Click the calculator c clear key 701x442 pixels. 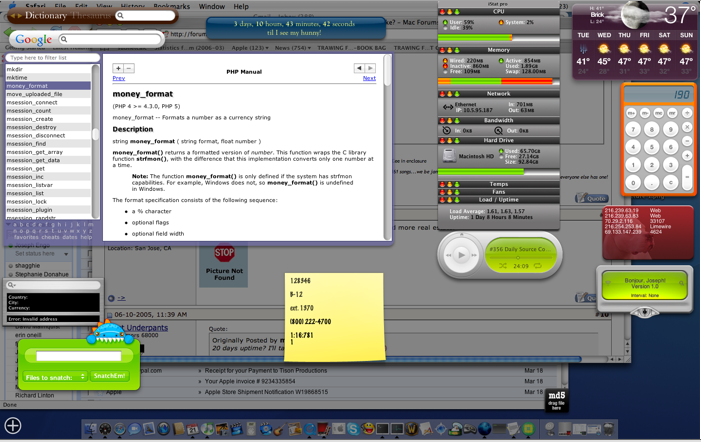pyautogui.click(x=670, y=182)
